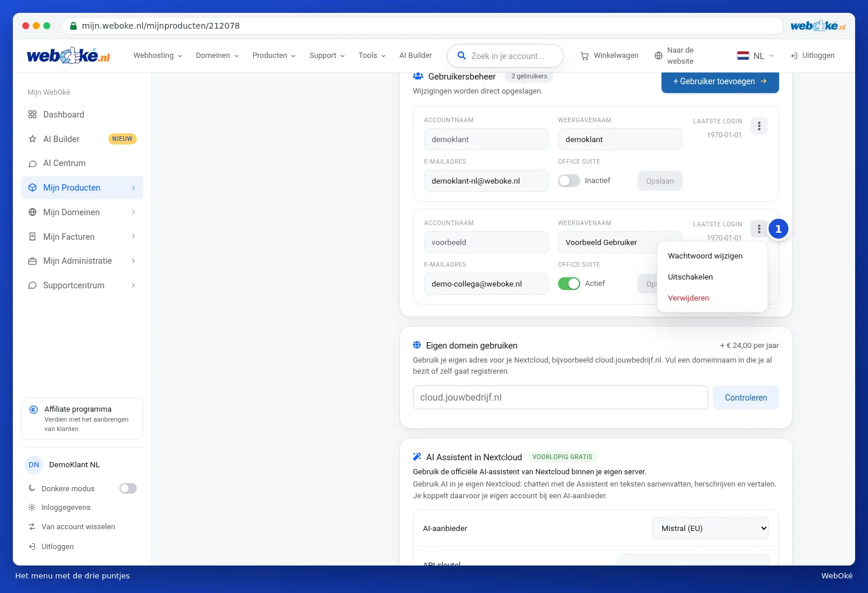
Task: Click the Zoek in je account search field
Action: [x=505, y=56]
